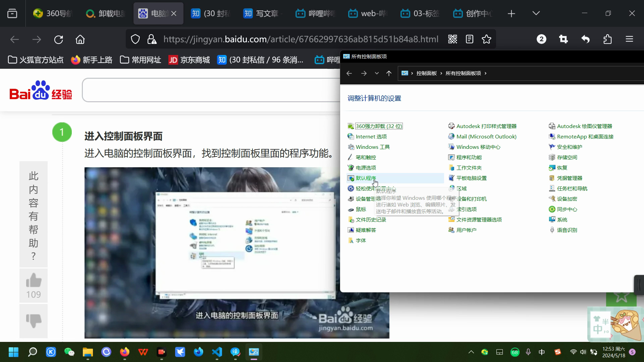
Task: Open 360强力卸载 (32 位) in Control Panel
Action: tap(379, 126)
